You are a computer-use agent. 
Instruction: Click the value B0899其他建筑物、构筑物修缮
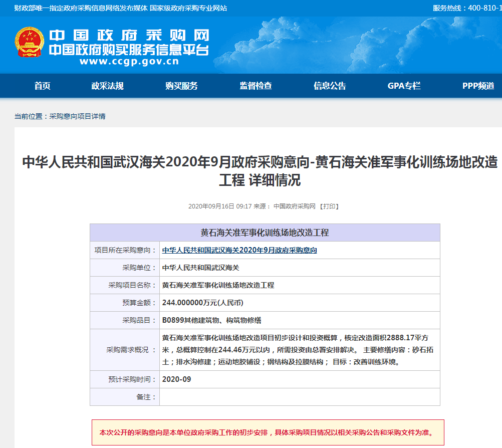click(x=211, y=320)
